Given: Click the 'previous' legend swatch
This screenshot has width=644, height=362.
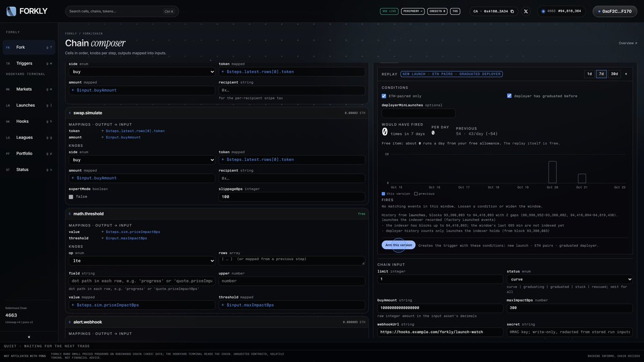Looking at the screenshot, I should tap(416, 194).
